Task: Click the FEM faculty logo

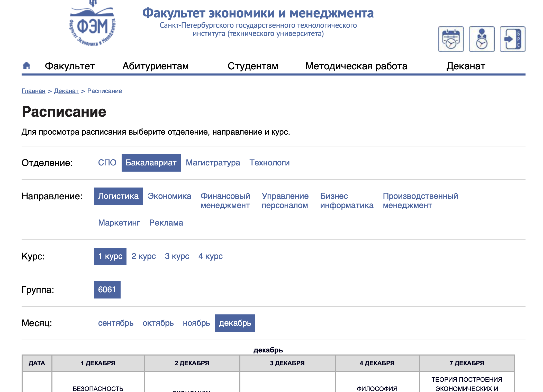Action: 93,24
